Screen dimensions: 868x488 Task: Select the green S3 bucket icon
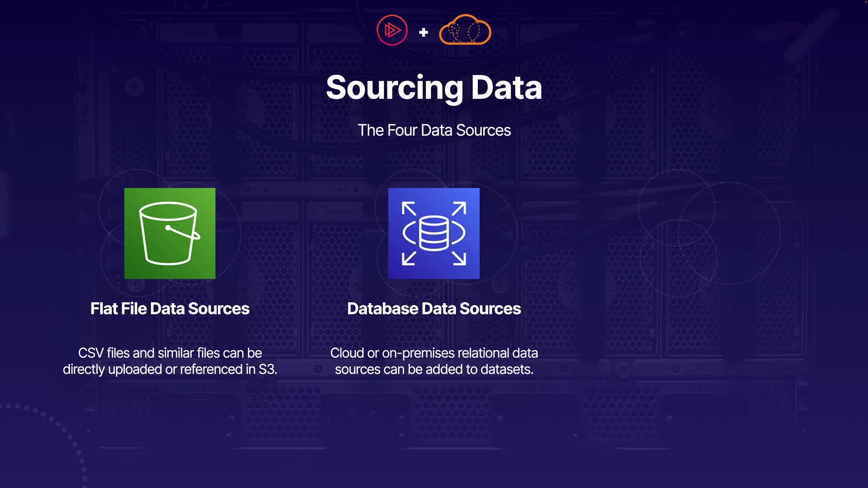pyautogui.click(x=170, y=233)
